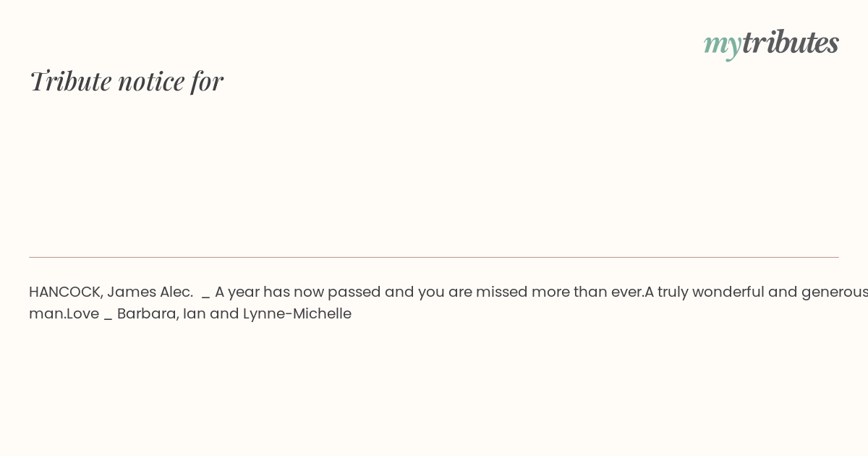Viewport: 868px width, 456px height.
Task: Click the dark "tributes" word in the logo
Action: [790, 42]
